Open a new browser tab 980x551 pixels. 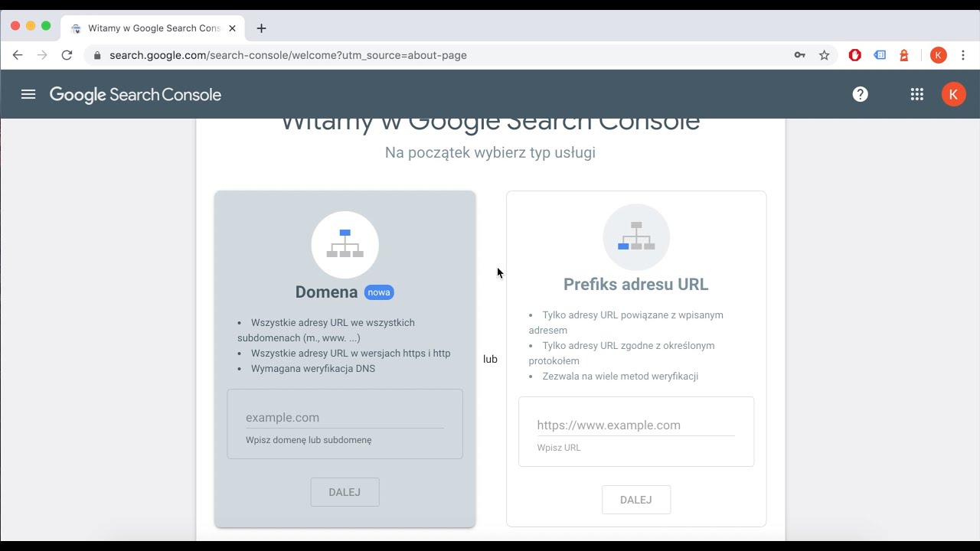tap(261, 28)
